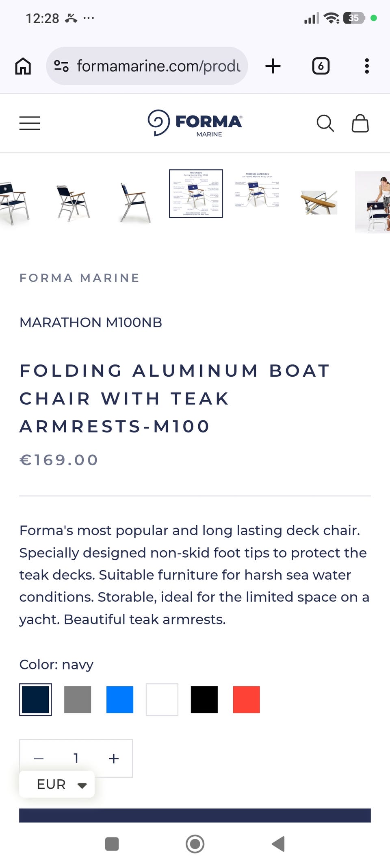The height and width of the screenshot is (868, 390).
Task: Go to browser home page
Action: 23,66
